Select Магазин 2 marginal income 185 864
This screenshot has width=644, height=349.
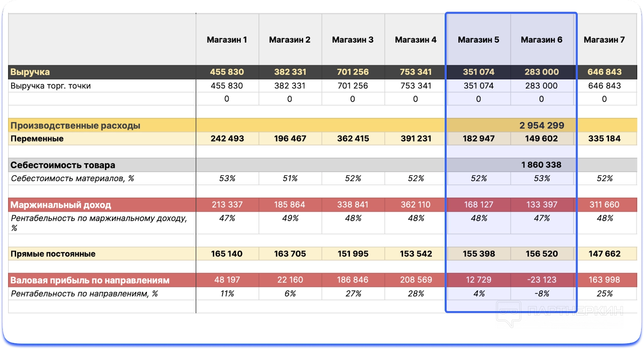tap(289, 205)
